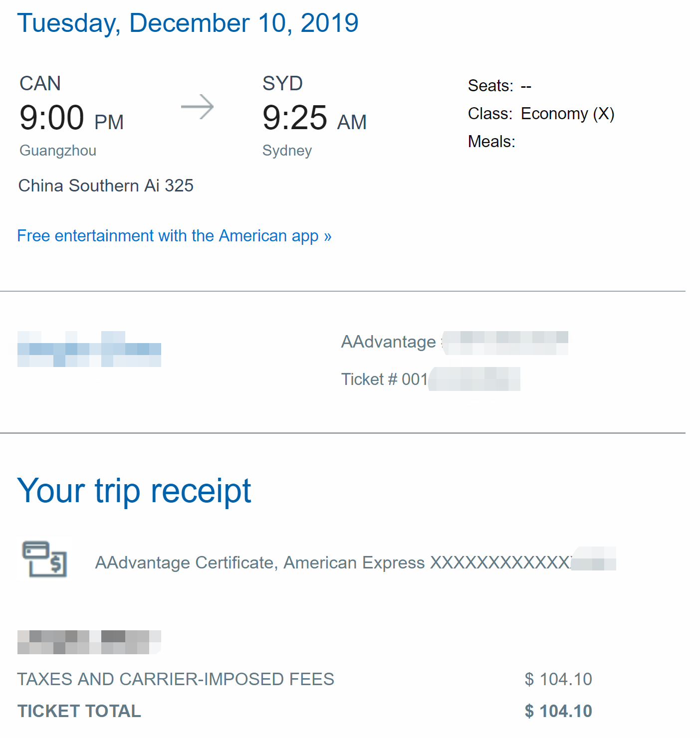Click the bold Ticket Total amount $ 104.10
700x738 pixels.
[558, 711]
